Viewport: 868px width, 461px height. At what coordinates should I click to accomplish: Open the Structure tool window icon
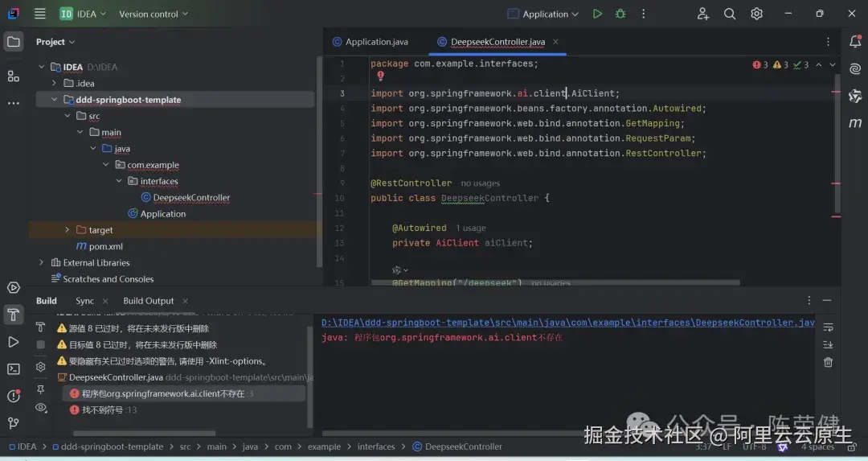click(14, 76)
